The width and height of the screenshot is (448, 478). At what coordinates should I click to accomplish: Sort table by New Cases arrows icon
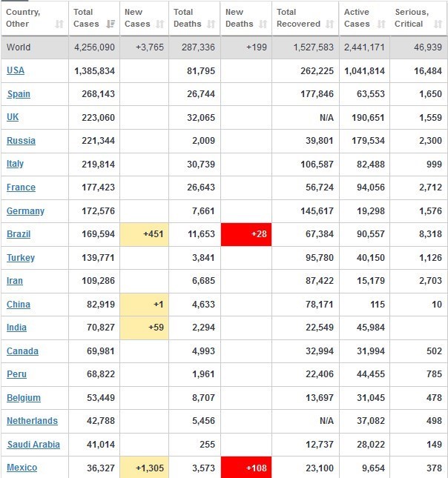pos(160,24)
